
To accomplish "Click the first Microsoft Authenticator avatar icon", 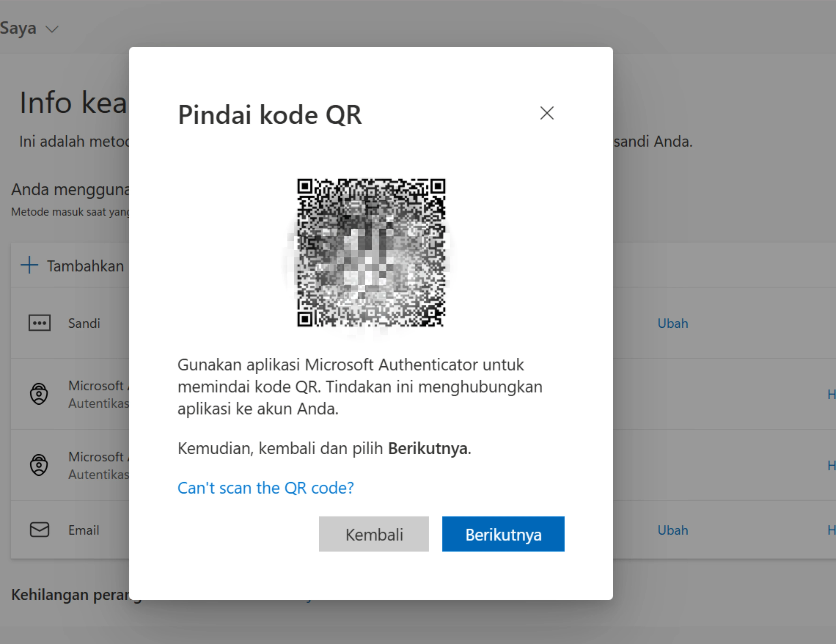I will 39,394.
